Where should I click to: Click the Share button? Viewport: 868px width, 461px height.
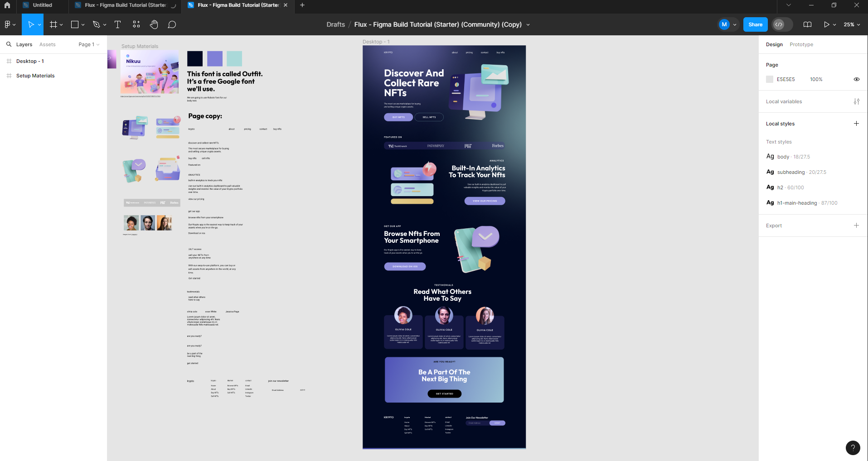tap(755, 24)
